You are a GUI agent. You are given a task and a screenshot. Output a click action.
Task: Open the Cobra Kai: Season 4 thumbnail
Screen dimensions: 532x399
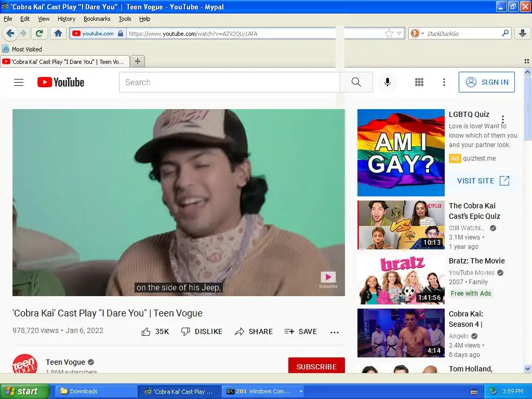click(401, 333)
